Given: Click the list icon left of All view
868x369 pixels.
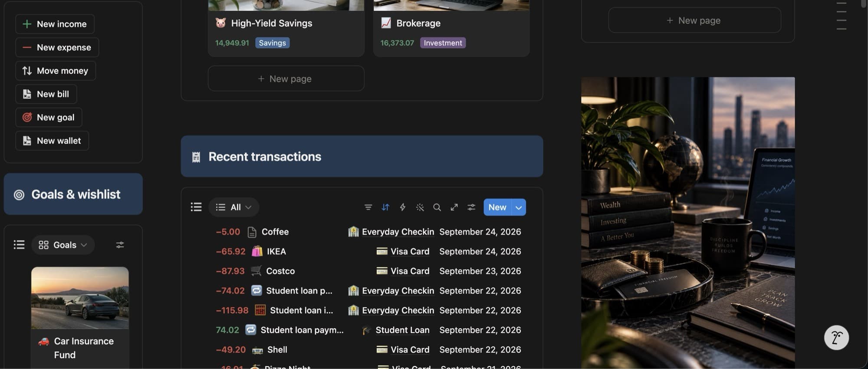Looking at the screenshot, I should click(196, 207).
